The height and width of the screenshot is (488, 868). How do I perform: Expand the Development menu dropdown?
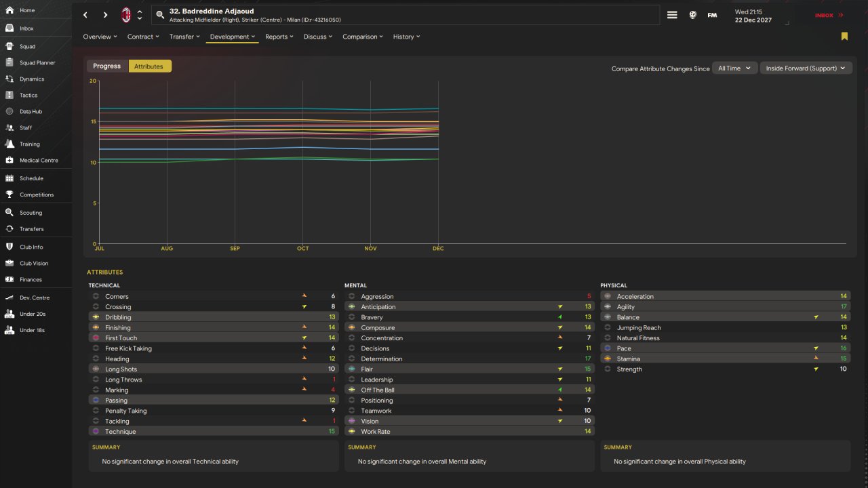[x=233, y=37]
